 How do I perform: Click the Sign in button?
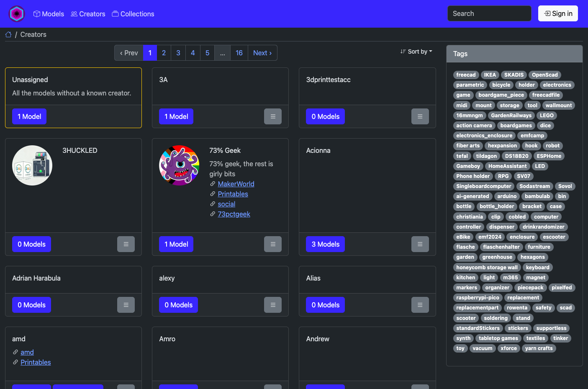(x=558, y=13)
